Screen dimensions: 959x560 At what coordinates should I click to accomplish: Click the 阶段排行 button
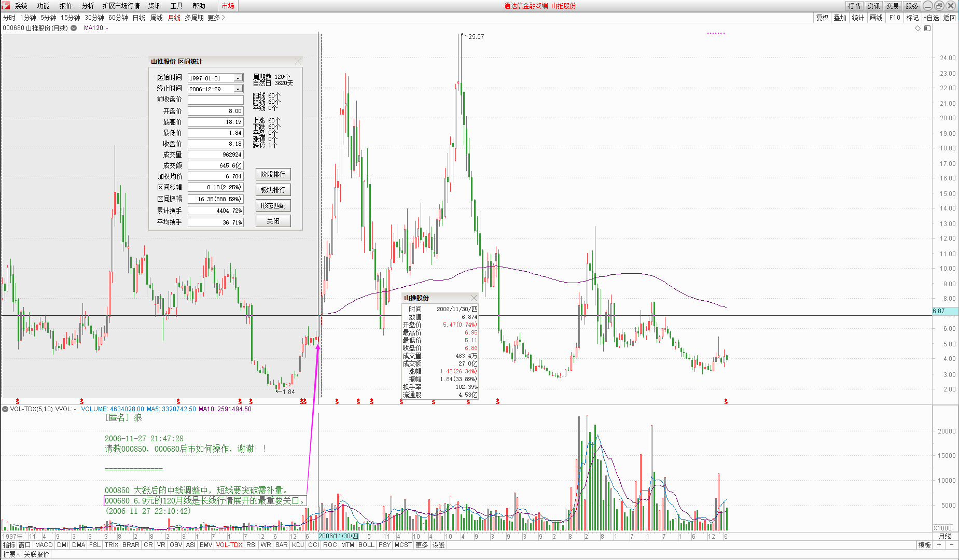pos(273,175)
